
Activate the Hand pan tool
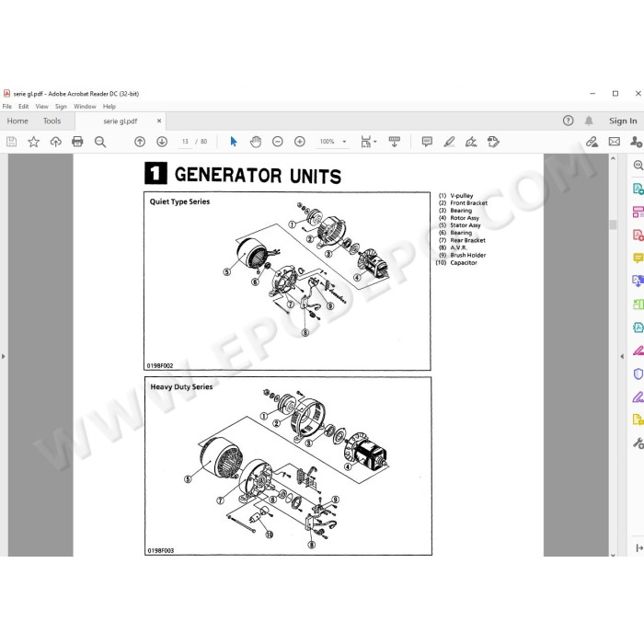(x=256, y=142)
